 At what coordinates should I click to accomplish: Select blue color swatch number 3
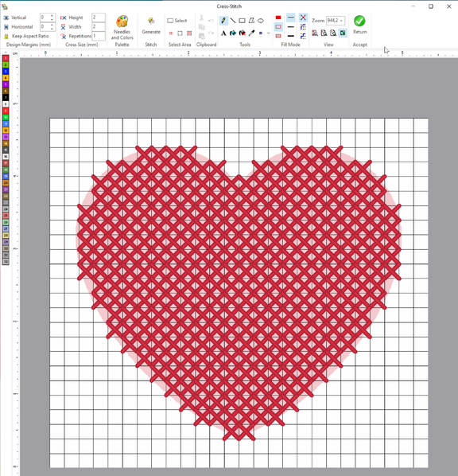point(6,72)
